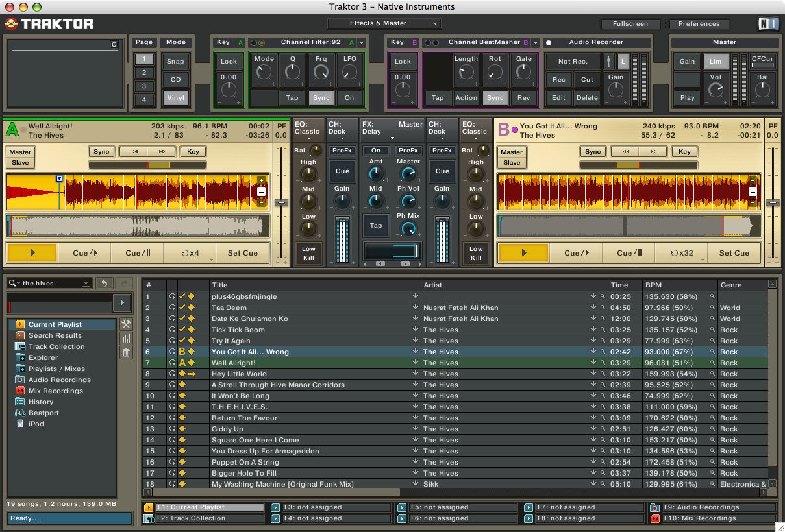785x532 pixels.
Task: Click the F10 Mix Recordings favorite icon
Action: 654,518
